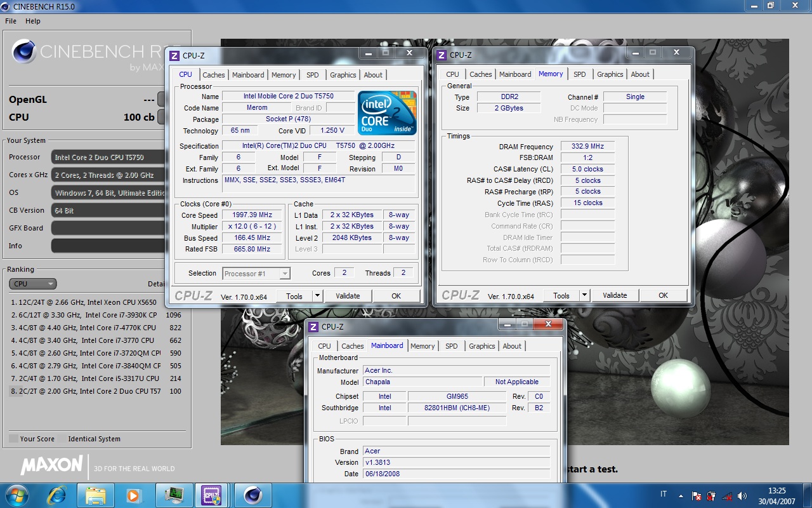
Task: Select ranking row Intel Core i7-3720QM
Action: [x=96, y=353]
